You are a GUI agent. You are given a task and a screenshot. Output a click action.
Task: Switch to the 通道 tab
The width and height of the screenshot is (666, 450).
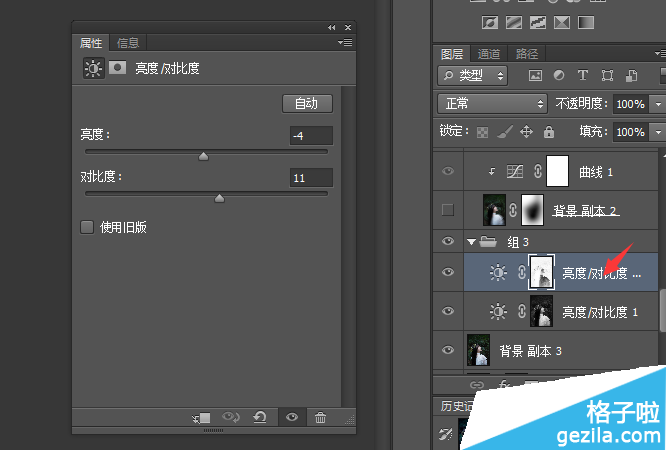(489, 54)
